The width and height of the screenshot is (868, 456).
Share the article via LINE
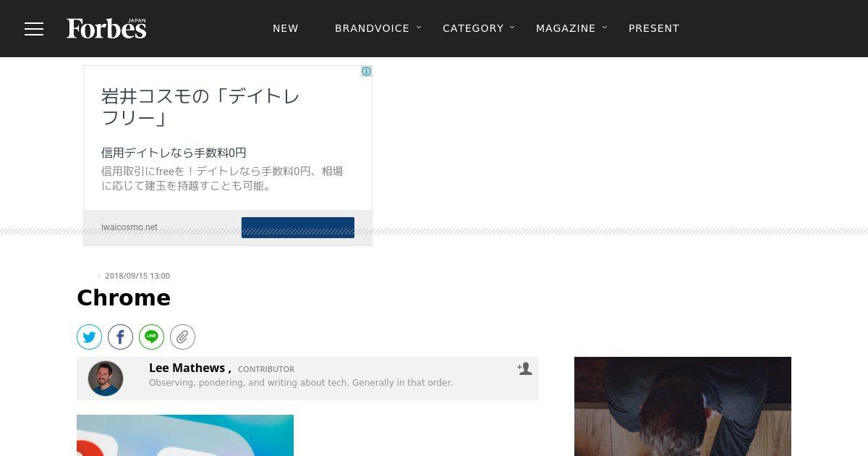pos(152,337)
